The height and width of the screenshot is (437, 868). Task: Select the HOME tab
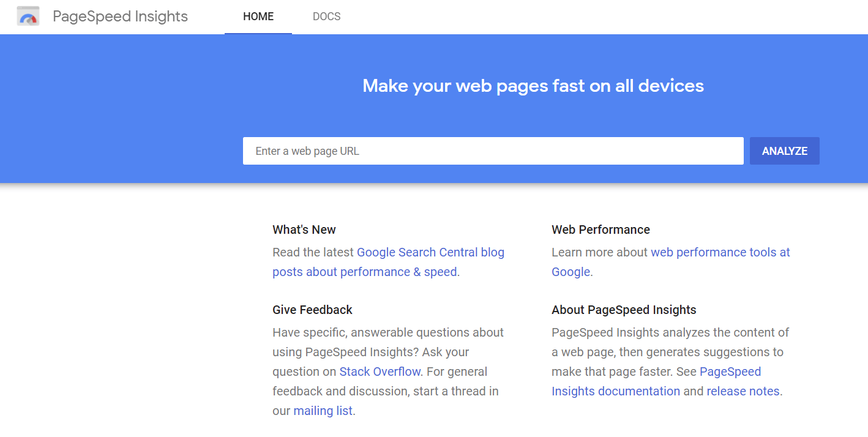[x=258, y=17]
